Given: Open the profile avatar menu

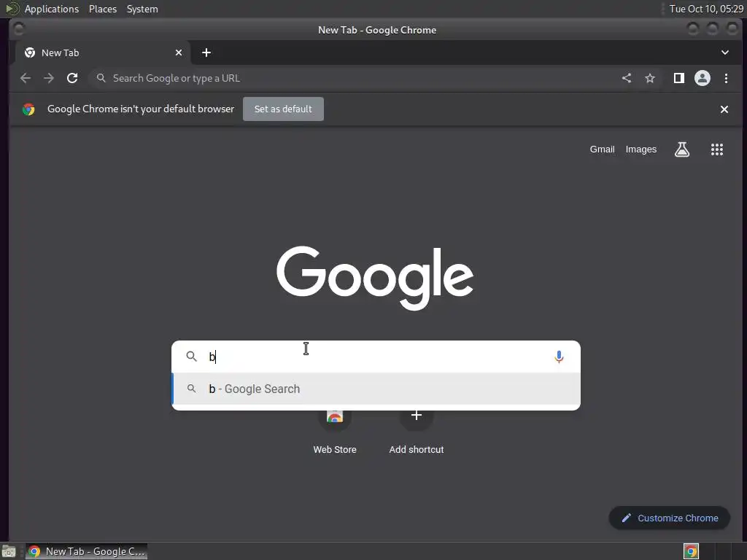Looking at the screenshot, I should coord(703,78).
